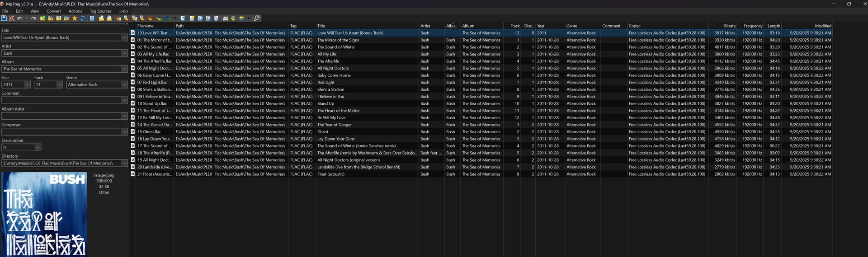Image resolution: width=868 pixels, height=257 pixels.
Task: Open the Convert menu
Action: pyautogui.click(x=53, y=11)
